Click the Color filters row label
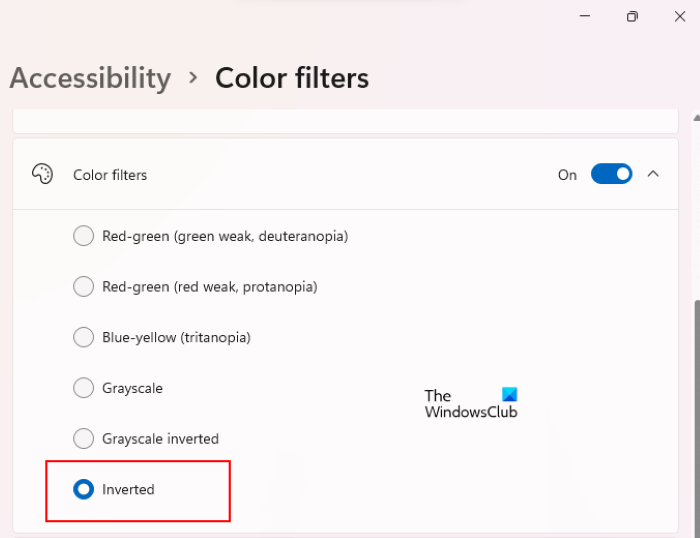 110,175
